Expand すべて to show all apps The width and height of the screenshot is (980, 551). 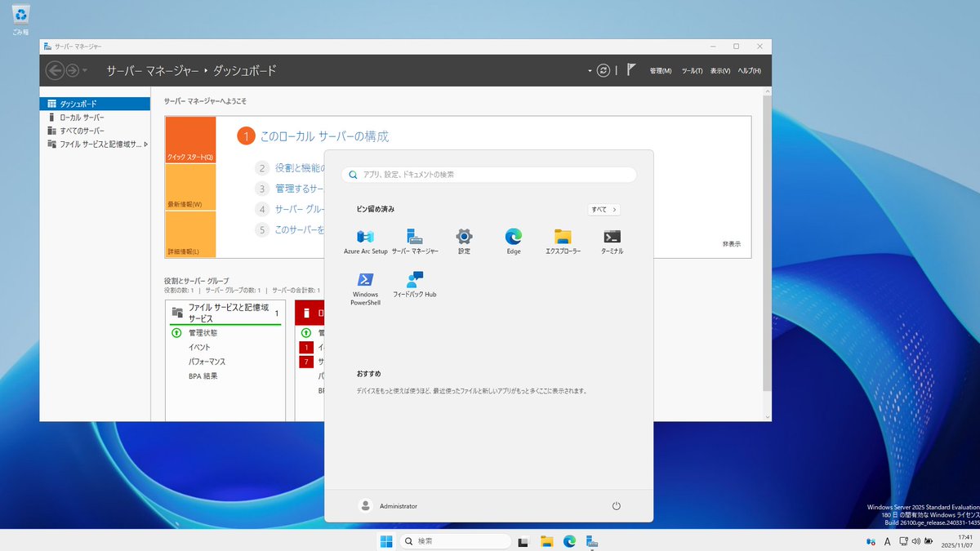tap(603, 209)
